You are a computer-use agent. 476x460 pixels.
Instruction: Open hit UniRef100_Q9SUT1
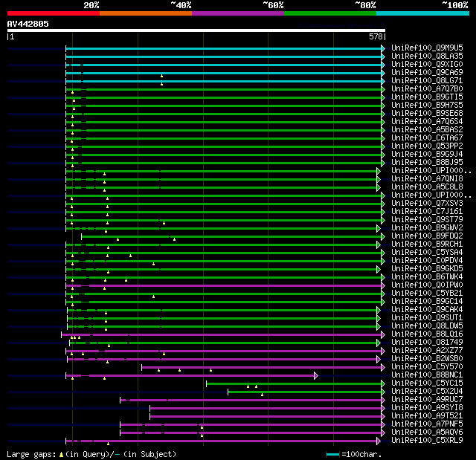click(427, 318)
